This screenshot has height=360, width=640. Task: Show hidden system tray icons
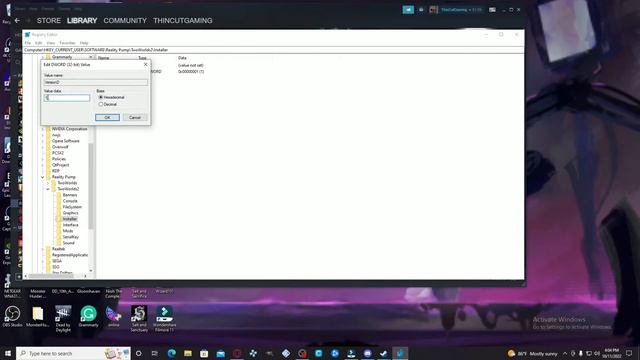(565, 353)
